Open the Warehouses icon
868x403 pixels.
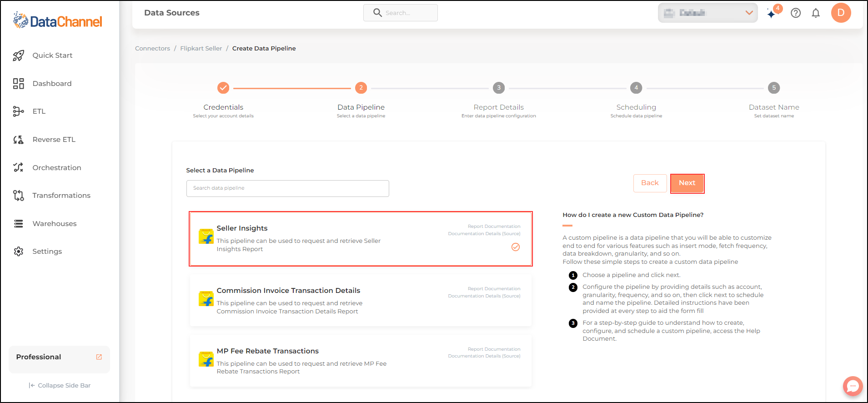point(19,224)
